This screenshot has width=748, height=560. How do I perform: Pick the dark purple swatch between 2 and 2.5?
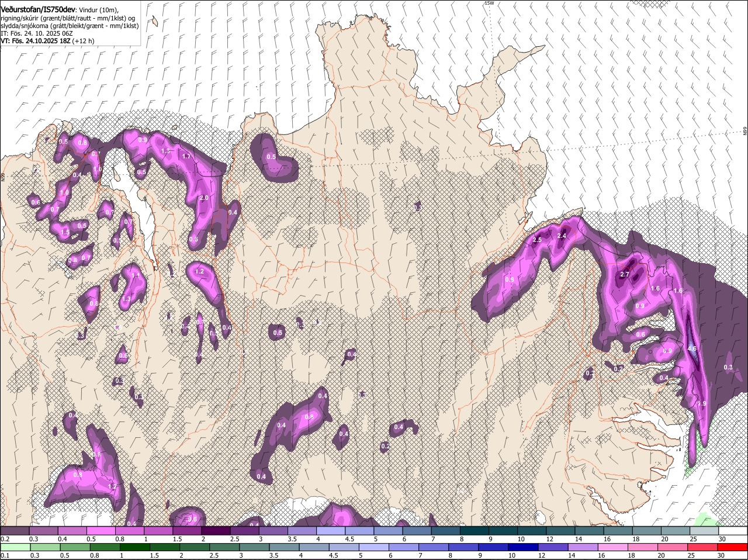coord(216,531)
